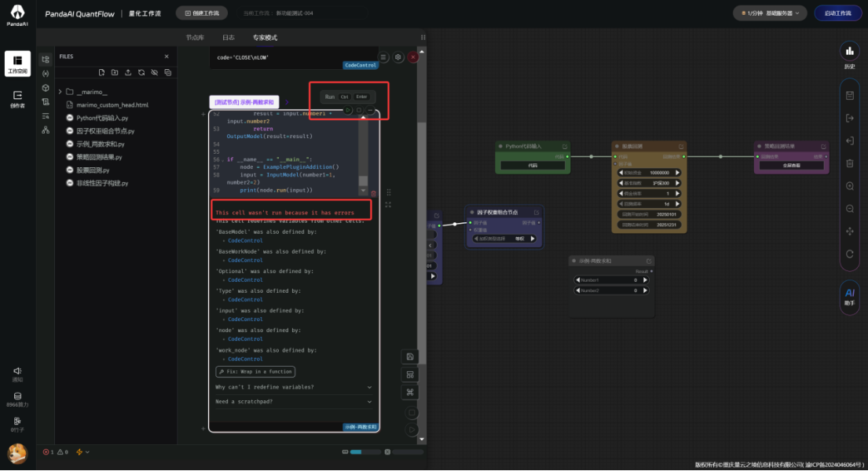Expand the __marimo__ folder
The width and height of the screenshot is (868, 471).
pyautogui.click(x=60, y=92)
